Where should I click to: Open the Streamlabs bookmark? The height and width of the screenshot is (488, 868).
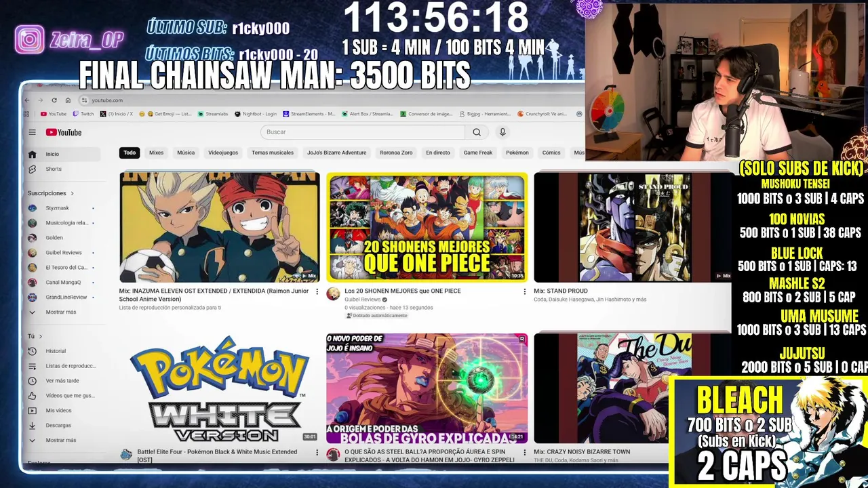[213, 114]
